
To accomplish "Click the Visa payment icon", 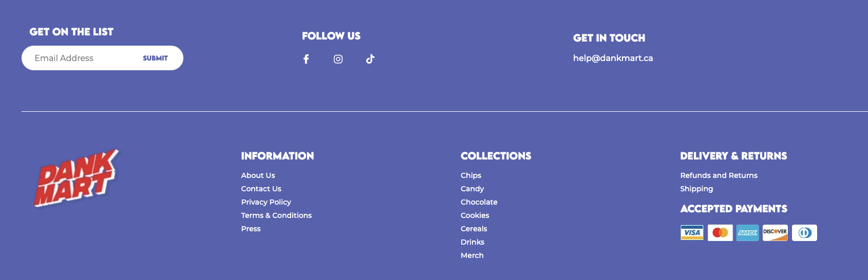I will click(692, 233).
